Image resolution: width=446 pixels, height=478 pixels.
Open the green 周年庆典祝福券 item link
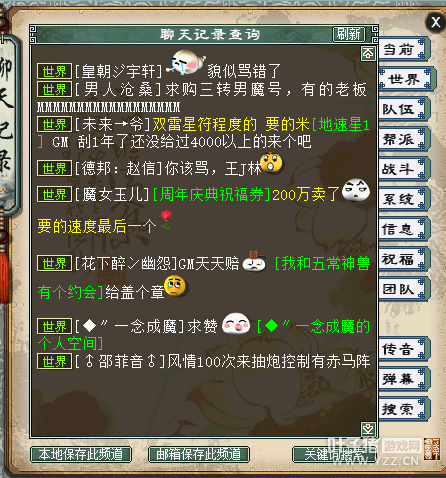[x=211, y=194]
